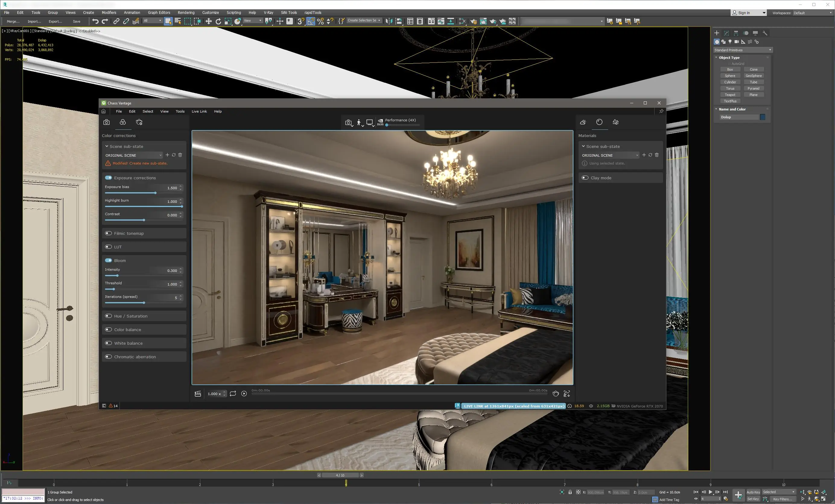Collapse the Object Type rollout
835x504 pixels.
tap(729, 58)
